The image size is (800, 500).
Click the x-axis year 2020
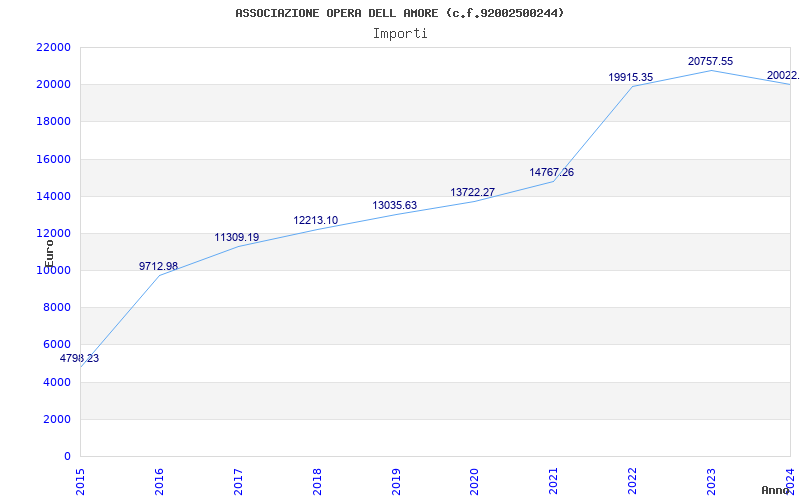coord(474,481)
